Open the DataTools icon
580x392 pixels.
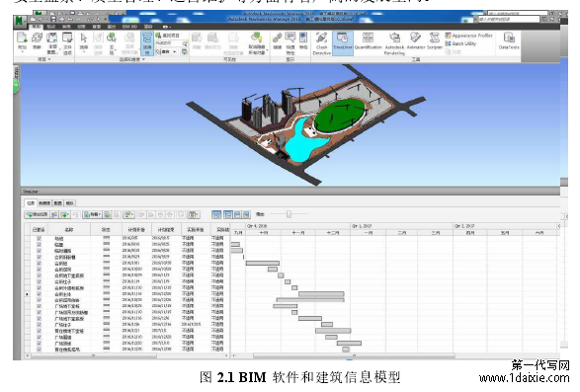pos(509,40)
